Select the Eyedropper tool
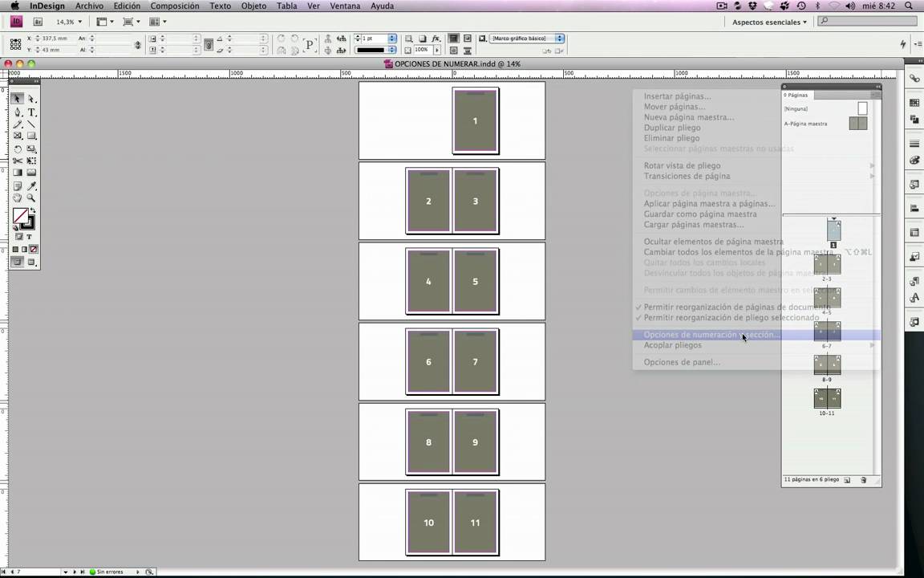The height and width of the screenshot is (578, 924). tap(31, 186)
